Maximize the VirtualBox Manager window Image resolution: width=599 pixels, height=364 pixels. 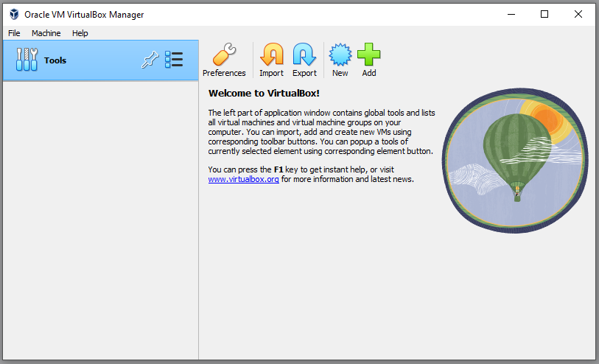[x=544, y=14]
